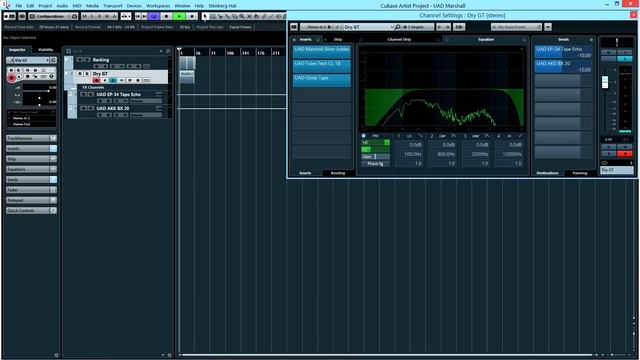This screenshot has width=640, height=360.
Task: Expand the Strip inspector section
Action: click(31, 159)
